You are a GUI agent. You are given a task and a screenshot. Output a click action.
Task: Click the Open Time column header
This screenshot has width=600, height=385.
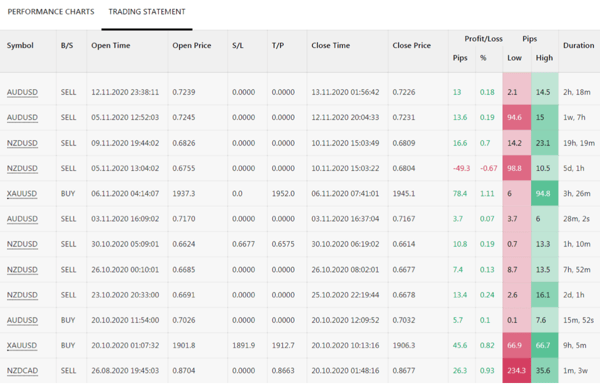click(x=111, y=46)
